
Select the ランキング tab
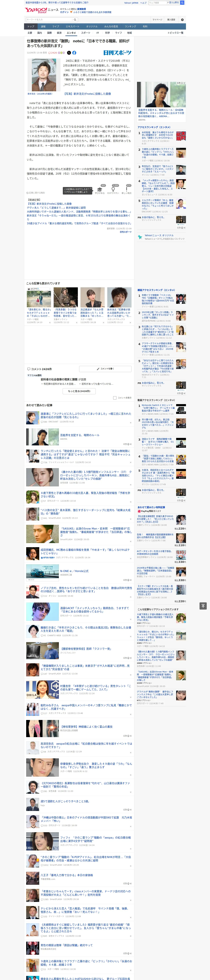pos(130,27)
